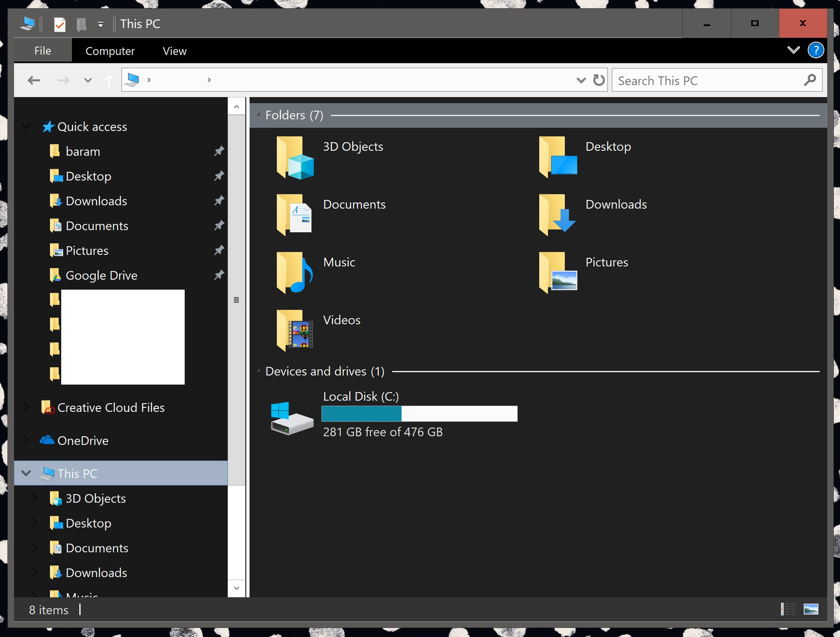Image resolution: width=840 pixels, height=637 pixels.
Task: Expand 3D Objects node under This PC
Action: click(x=34, y=498)
